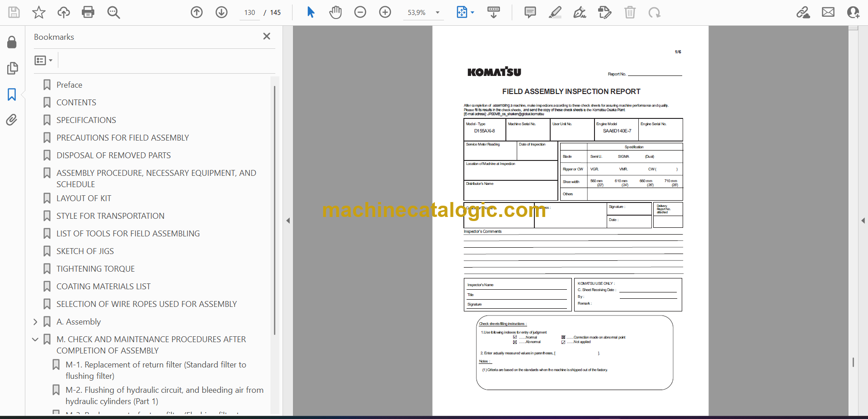The height and width of the screenshot is (419, 868).
Task: Select the pointer selection tool
Action: click(x=311, y=12)
